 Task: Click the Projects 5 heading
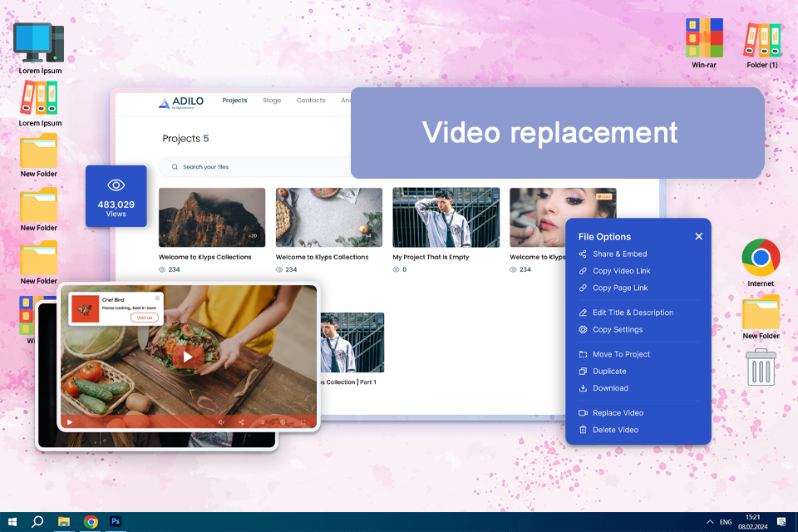[x=185, y=139]
